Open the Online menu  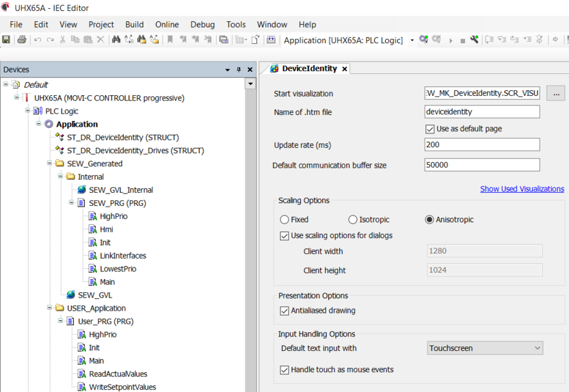pyautogui.click(x=167, y=24)
